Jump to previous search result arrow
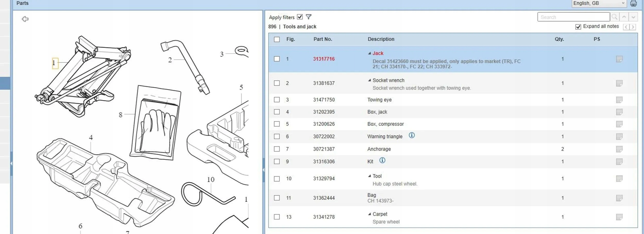The height and width of the screenshot is (234, 644). tap(624, 17)
